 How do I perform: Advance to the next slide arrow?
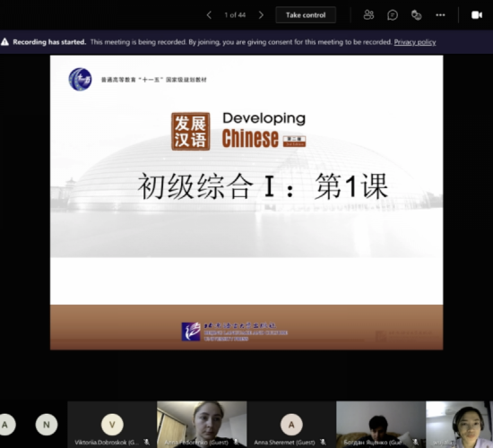(261, 14)
